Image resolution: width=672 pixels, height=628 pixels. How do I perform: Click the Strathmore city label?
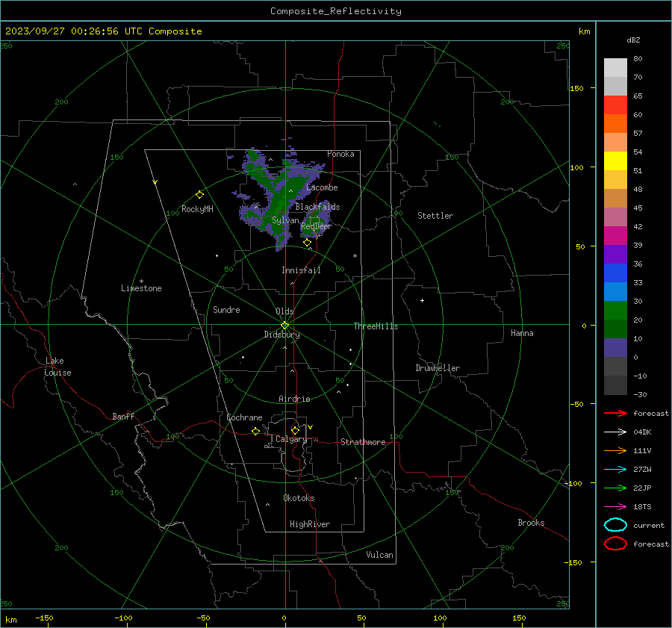[363, 442]
